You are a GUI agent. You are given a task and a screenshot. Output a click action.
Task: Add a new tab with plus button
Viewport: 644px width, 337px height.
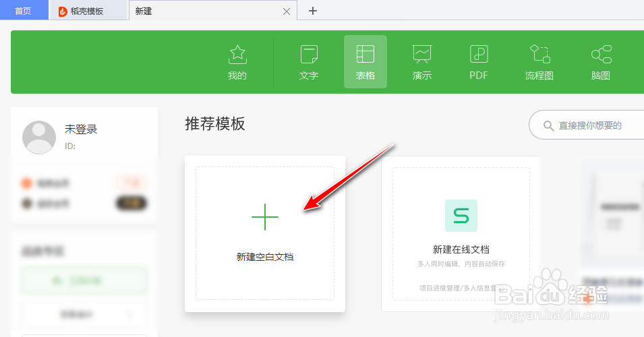pos(313,11)
